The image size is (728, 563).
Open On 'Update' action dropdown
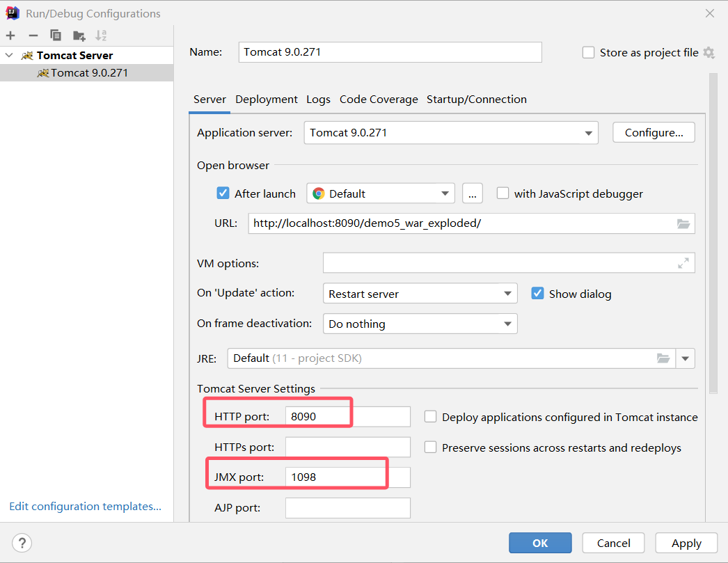pyautogui.click(x=420, y=294)
